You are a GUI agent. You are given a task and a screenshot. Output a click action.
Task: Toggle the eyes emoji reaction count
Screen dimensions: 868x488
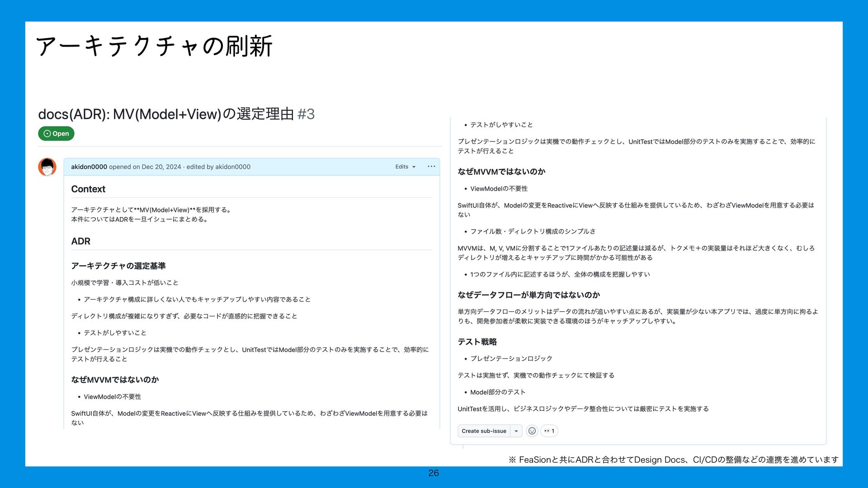(549, 431)
